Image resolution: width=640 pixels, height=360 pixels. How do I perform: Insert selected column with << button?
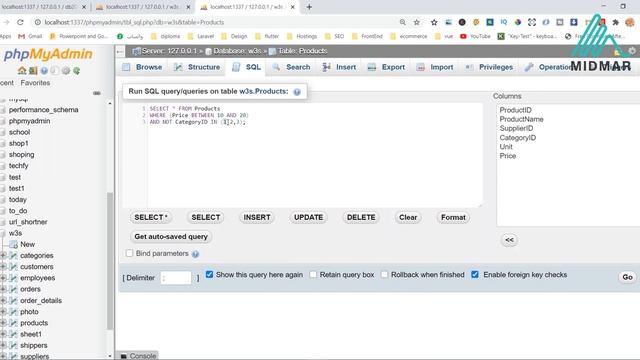pos(509,240)
